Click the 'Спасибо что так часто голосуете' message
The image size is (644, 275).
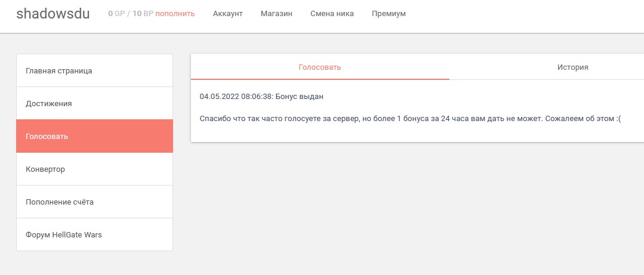[x=410, y=119]
